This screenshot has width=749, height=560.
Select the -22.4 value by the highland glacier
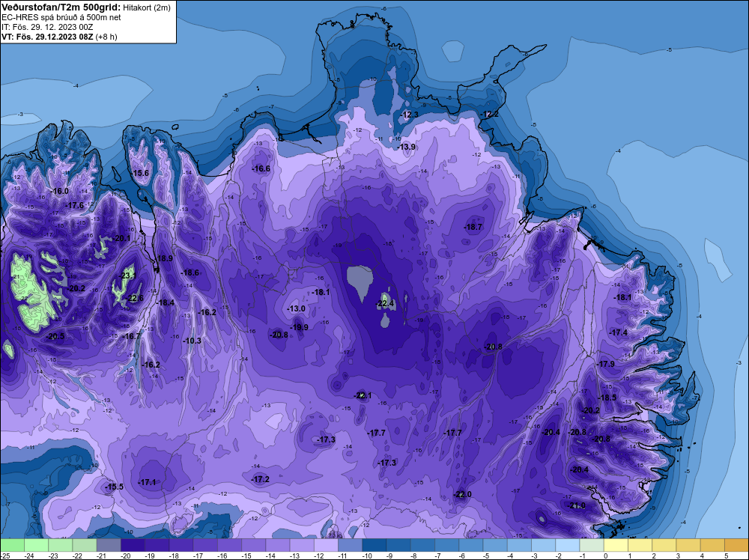click(385, 303)
